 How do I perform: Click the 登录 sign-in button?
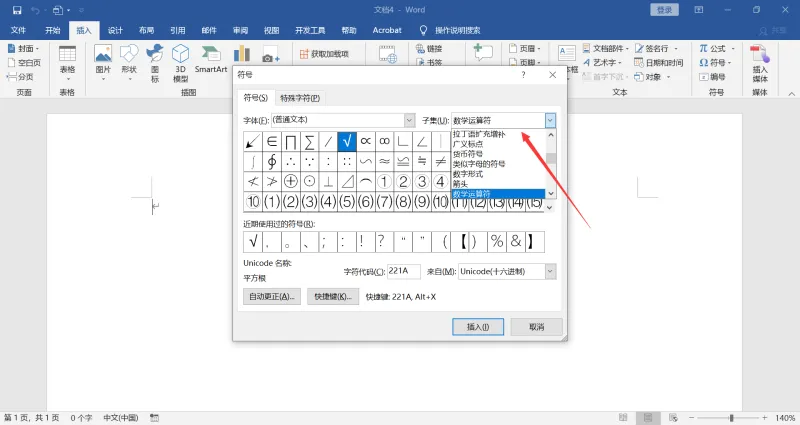664,10
